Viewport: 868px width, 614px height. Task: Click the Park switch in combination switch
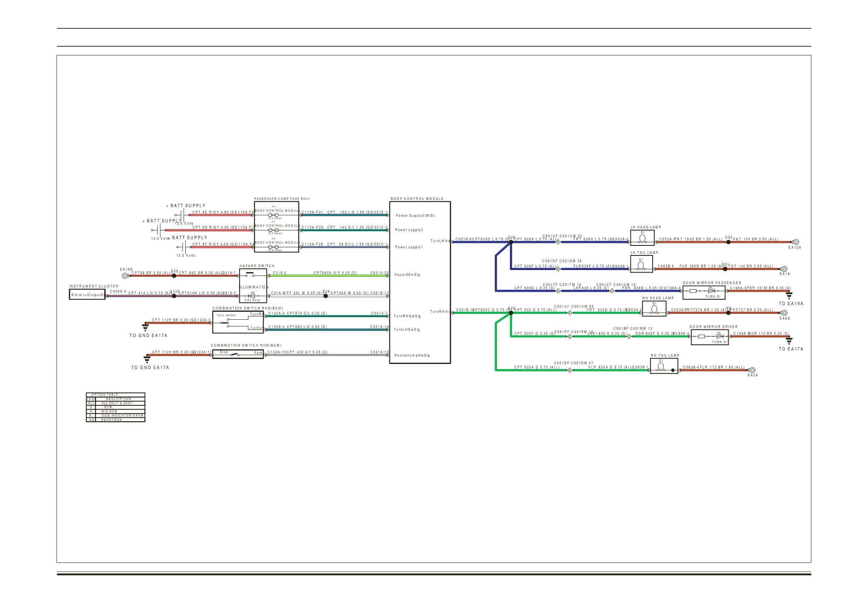point(235,355)
